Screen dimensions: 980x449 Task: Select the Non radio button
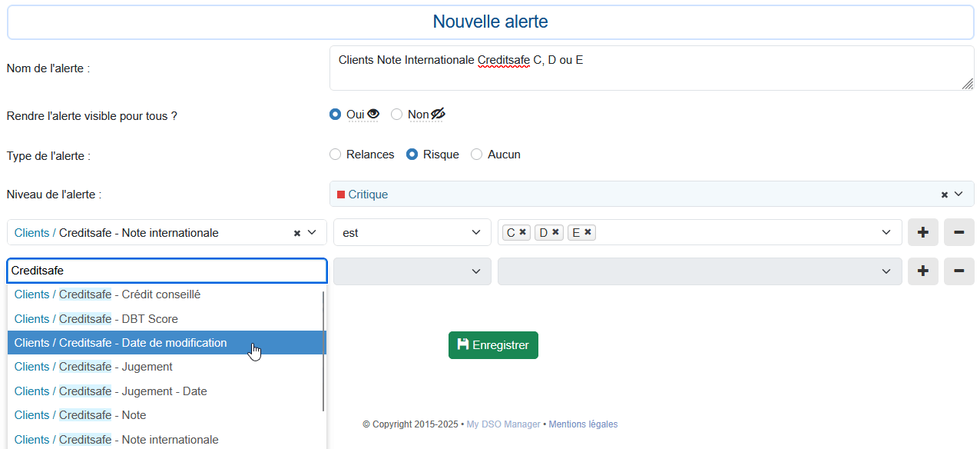(x=396, y=113)
